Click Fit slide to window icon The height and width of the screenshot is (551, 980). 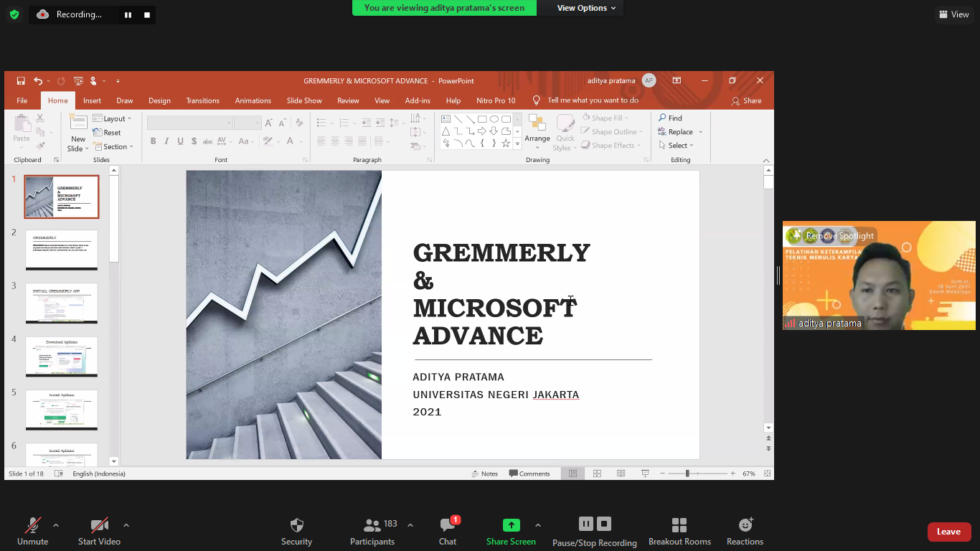(x=768, y=474)
